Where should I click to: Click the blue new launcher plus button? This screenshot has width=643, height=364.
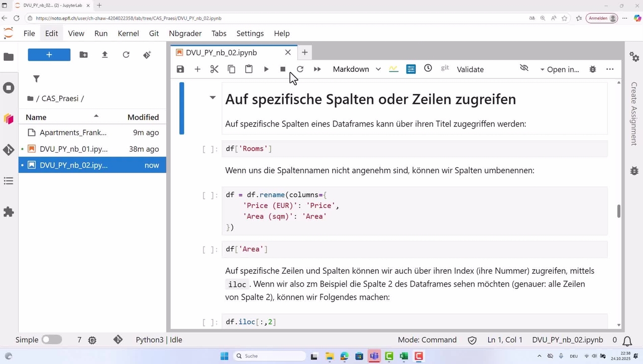pos(49,55)
